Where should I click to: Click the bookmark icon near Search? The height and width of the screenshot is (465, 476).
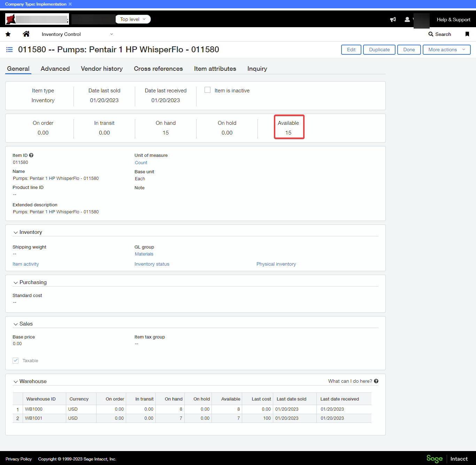point(467,34)
